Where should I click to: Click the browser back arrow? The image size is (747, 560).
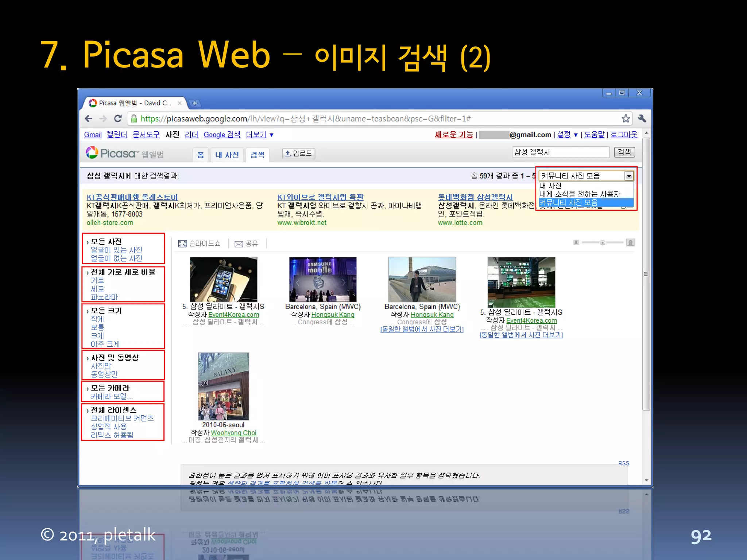(x=88, y=119)
